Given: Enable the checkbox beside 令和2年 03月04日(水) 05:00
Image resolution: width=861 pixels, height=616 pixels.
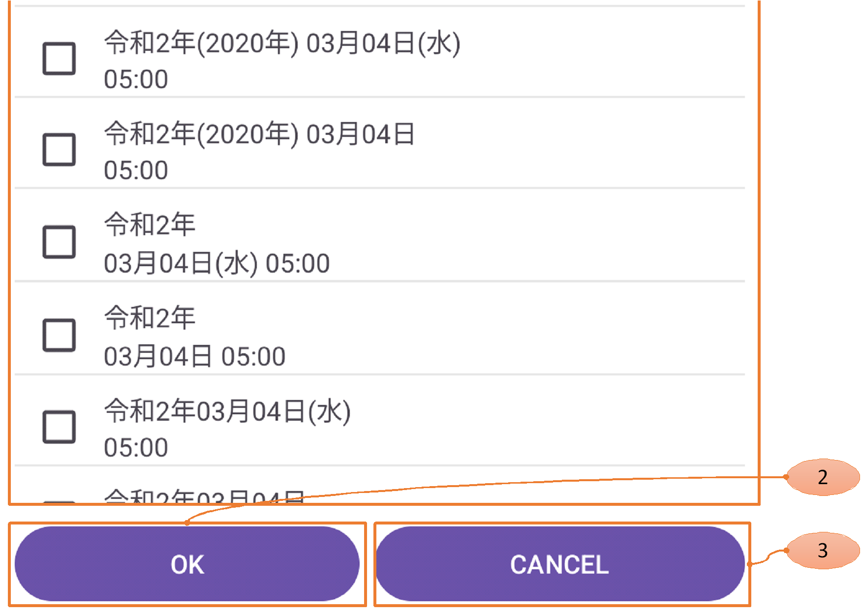Looking at the screenshot, I should [59, 242].
